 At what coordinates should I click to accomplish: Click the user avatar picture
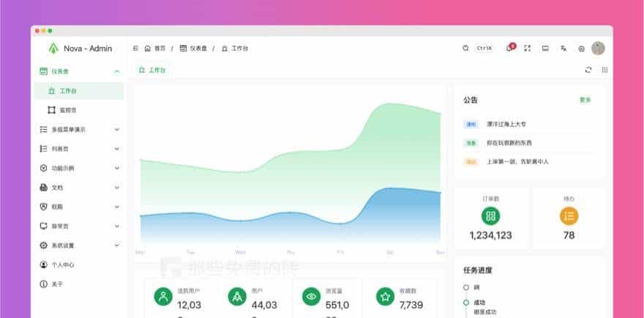598,48
